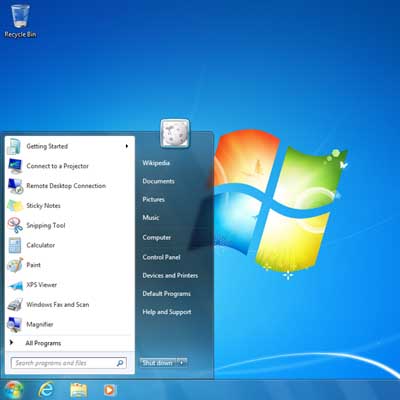
Task: Click the Shut down button
Action: point(158,362)
